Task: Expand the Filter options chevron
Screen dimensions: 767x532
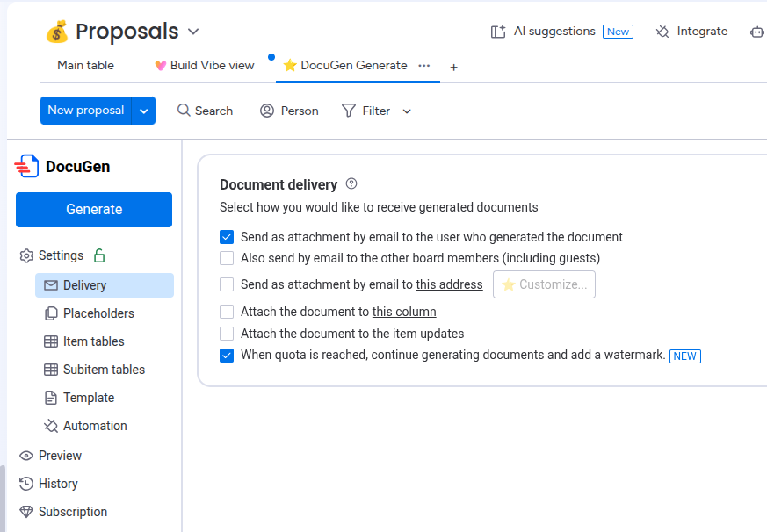Action: [407, 111]
